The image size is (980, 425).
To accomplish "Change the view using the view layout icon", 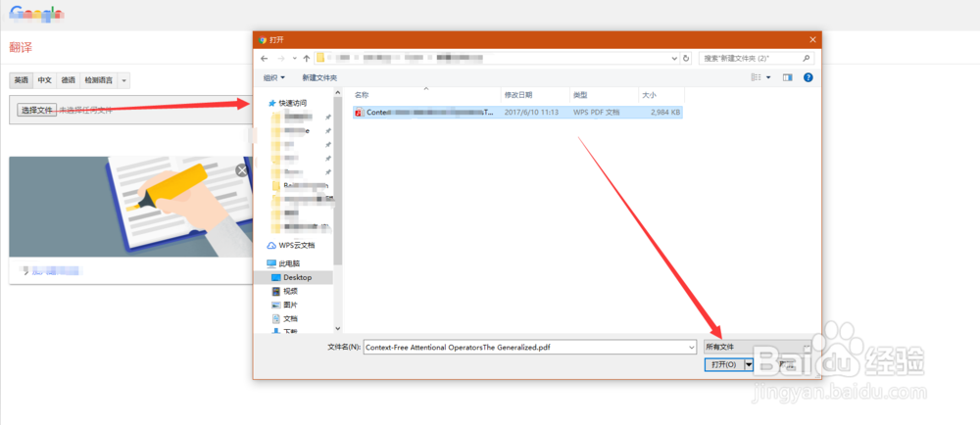I will pos(757,77).
